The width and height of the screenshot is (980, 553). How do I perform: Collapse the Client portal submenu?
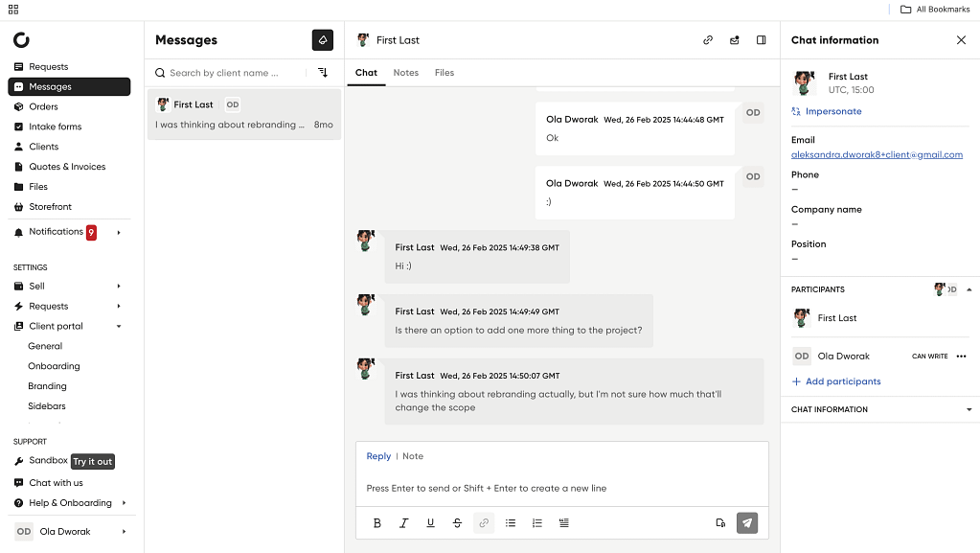[x=119, y=327]
